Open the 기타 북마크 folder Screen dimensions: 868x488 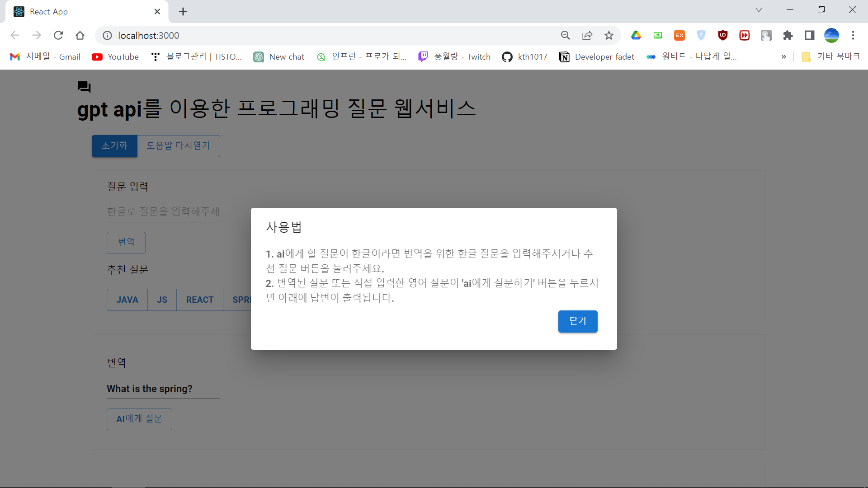click(831, 56)
